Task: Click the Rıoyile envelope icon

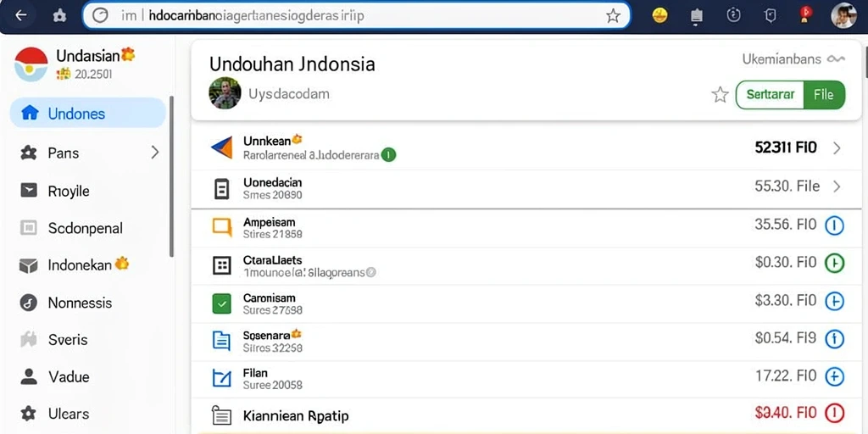Action: coord(28,191)
